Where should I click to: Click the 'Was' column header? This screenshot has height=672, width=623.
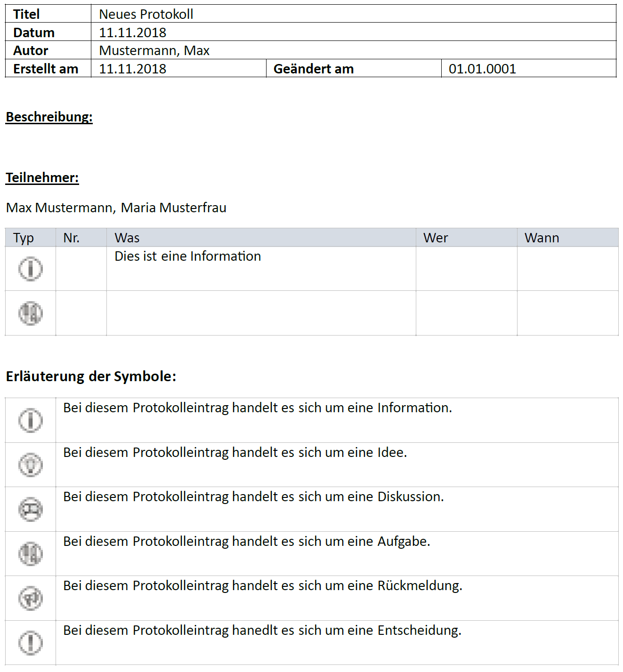[x=127, y=238]
